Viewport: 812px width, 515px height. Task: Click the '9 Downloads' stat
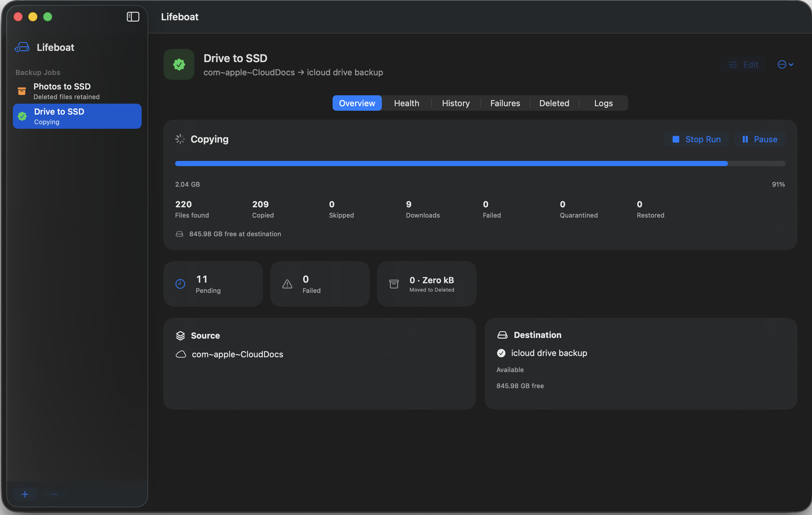click(423, 209)
